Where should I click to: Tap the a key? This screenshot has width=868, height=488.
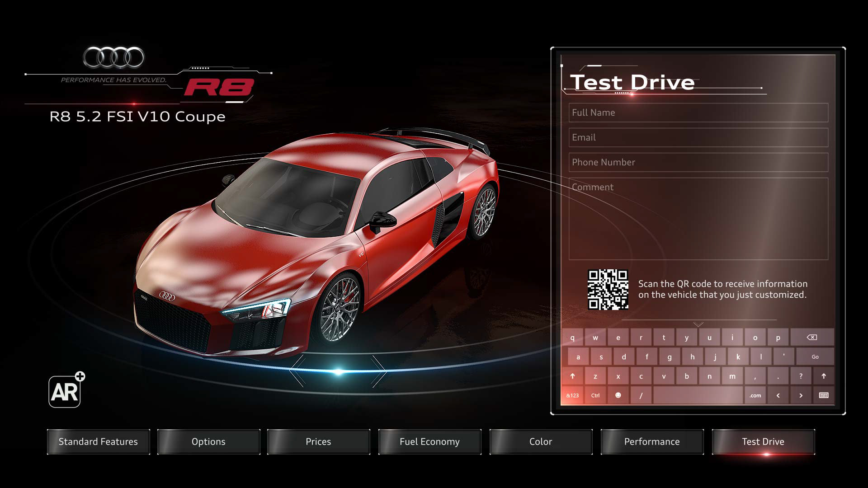coord(578,357)
